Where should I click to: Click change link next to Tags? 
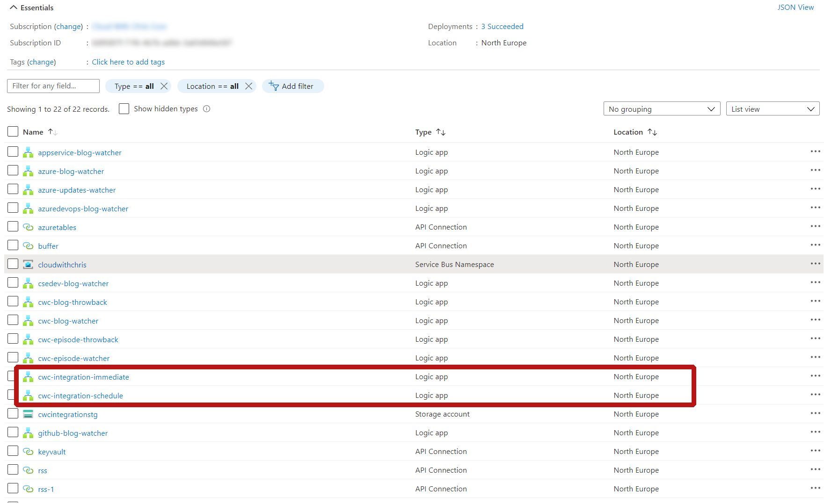point(42,62)
